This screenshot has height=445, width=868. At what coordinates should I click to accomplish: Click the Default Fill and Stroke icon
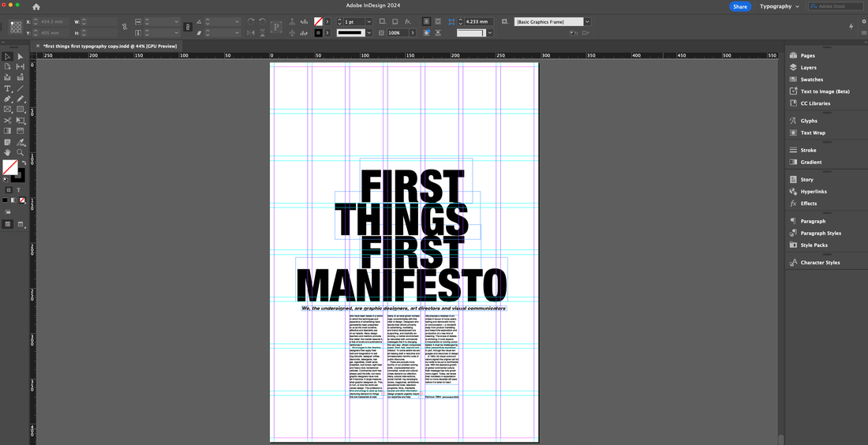coord(5,179)
